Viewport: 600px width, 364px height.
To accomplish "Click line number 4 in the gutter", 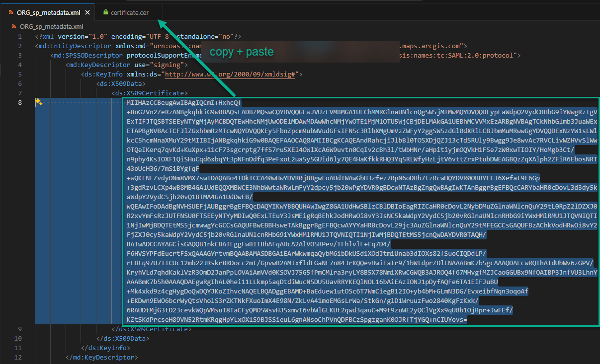I will pyautogui.click(x=20, y=65).
